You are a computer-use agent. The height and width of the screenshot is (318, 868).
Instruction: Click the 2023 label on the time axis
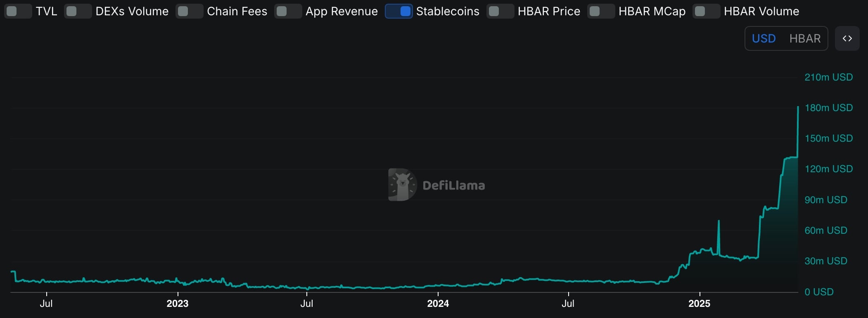tap(177, 304)
